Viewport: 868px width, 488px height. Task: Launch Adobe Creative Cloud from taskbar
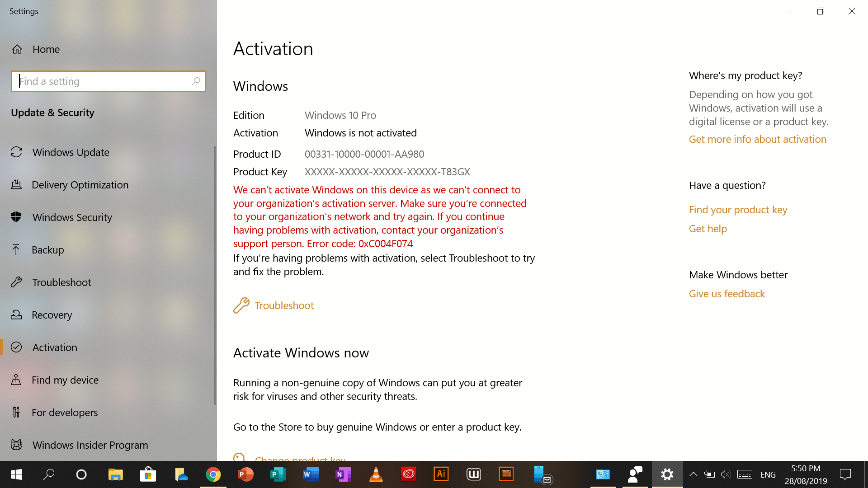point(409,474)
